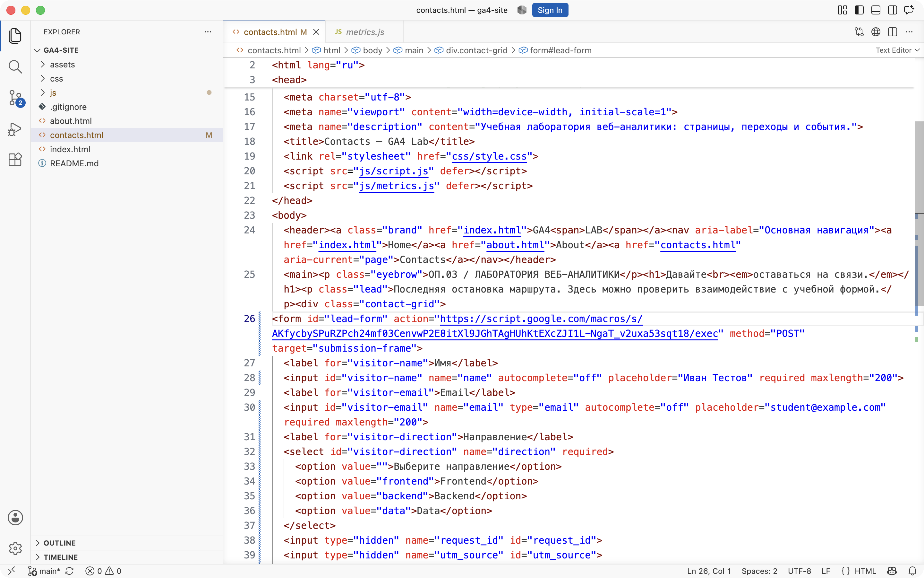924x578 pixels.
Task: Open the Text Editor dropdown
Action: click(x=897, y=50)
